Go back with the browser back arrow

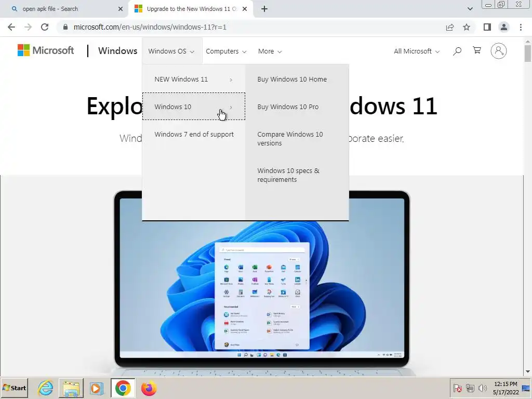point(11,27)
